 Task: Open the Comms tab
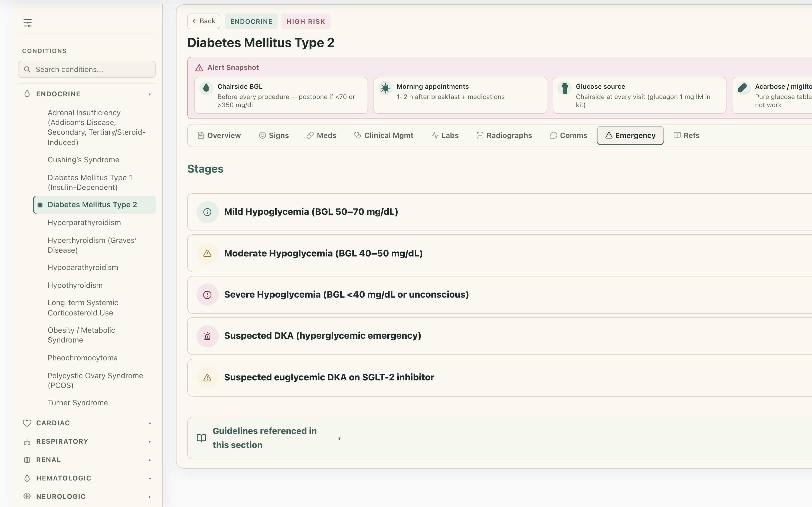coord(568,136)
